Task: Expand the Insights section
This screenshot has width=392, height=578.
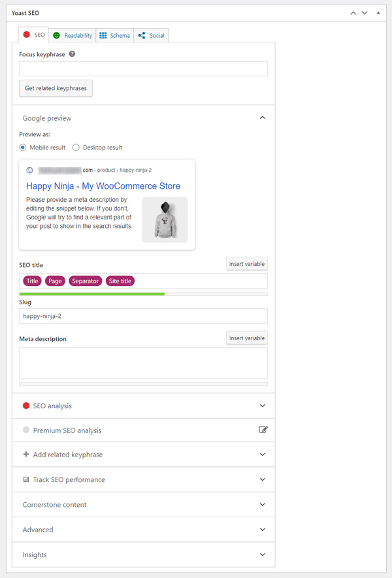Action: coord(263,554)
